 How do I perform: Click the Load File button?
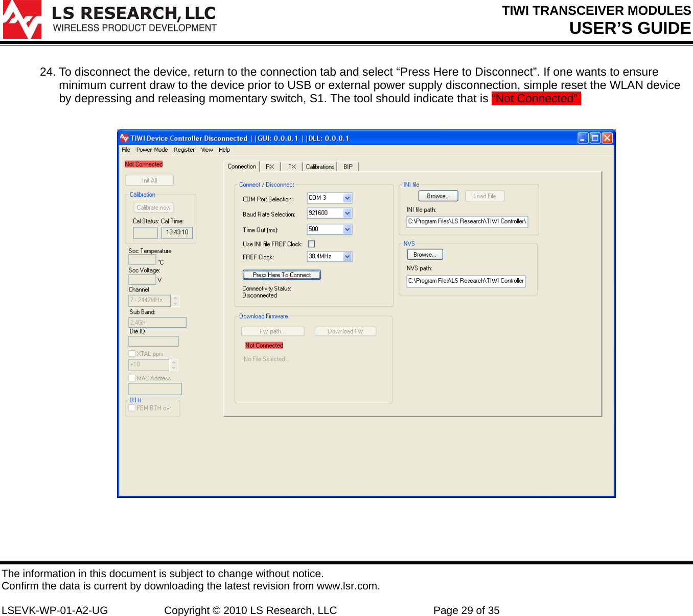(484, 196)
